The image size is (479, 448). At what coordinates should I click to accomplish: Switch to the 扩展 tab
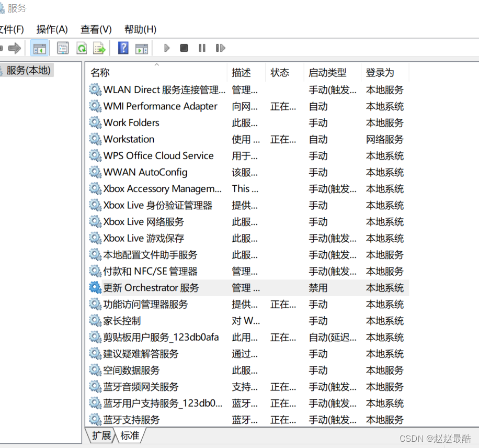coord(101,435)
